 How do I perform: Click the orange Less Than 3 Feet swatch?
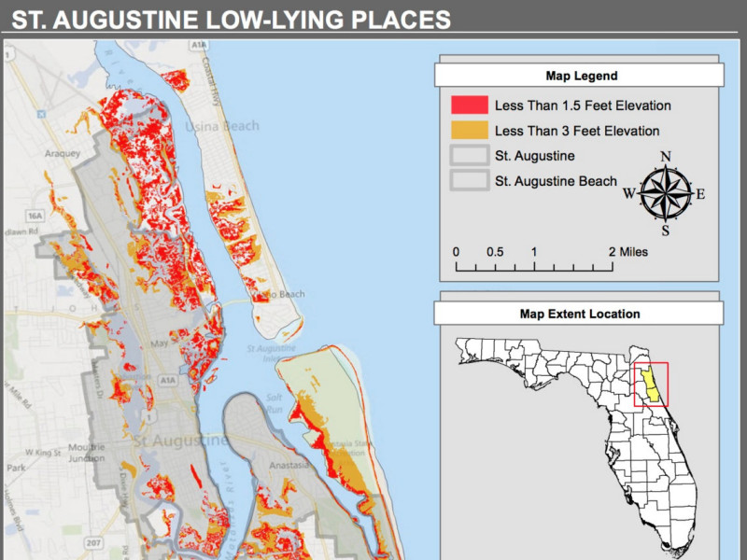pyautogui.click(x=468, y=131)
